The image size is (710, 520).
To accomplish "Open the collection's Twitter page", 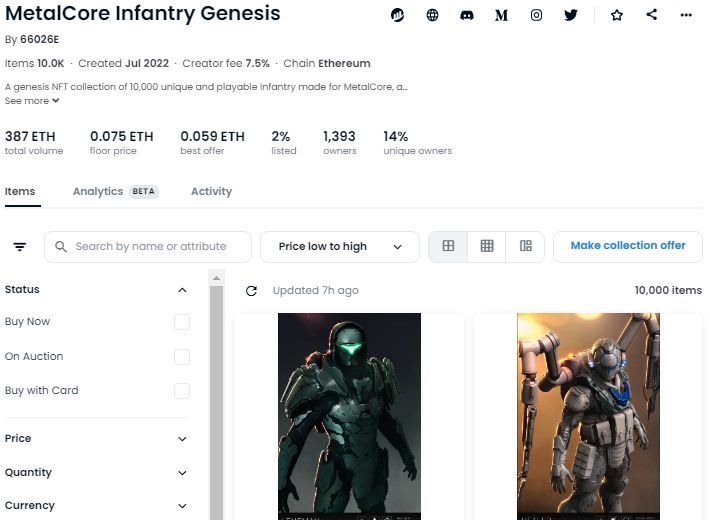I will coord(570,15).
